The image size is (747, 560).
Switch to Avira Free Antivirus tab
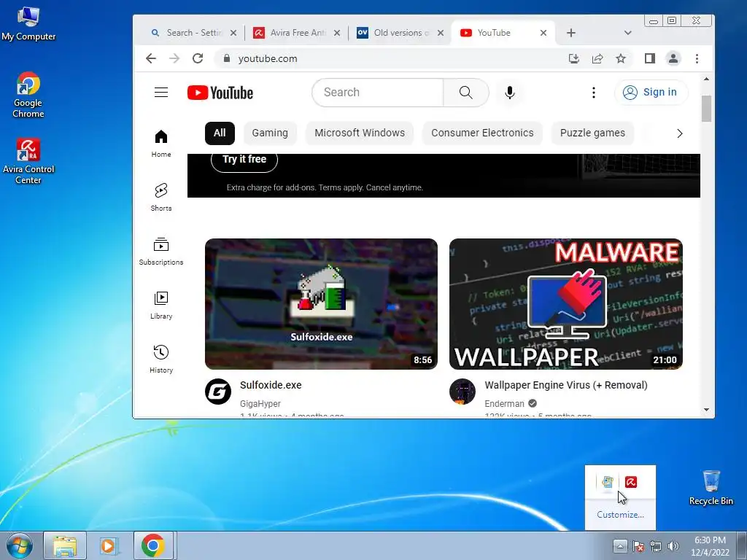[x=296, y=33]
